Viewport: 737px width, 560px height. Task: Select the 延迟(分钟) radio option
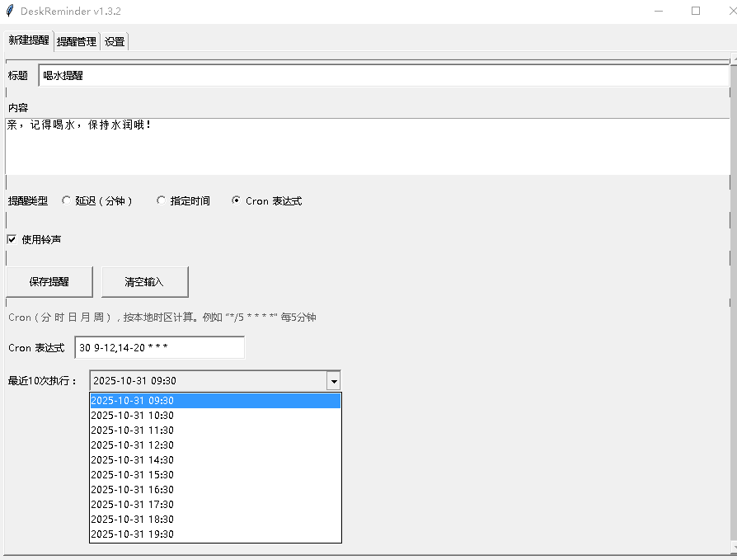tap(67, 200)
